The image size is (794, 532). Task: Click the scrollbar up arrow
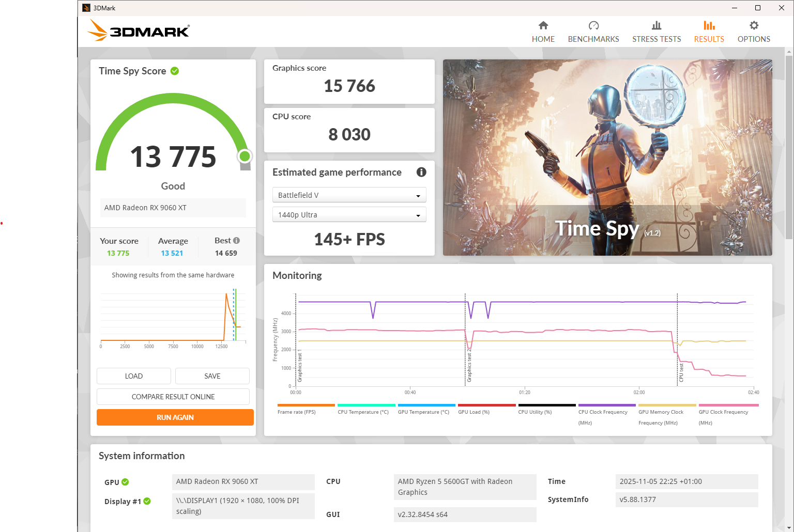pyautogui.click(x=789, y=52)
